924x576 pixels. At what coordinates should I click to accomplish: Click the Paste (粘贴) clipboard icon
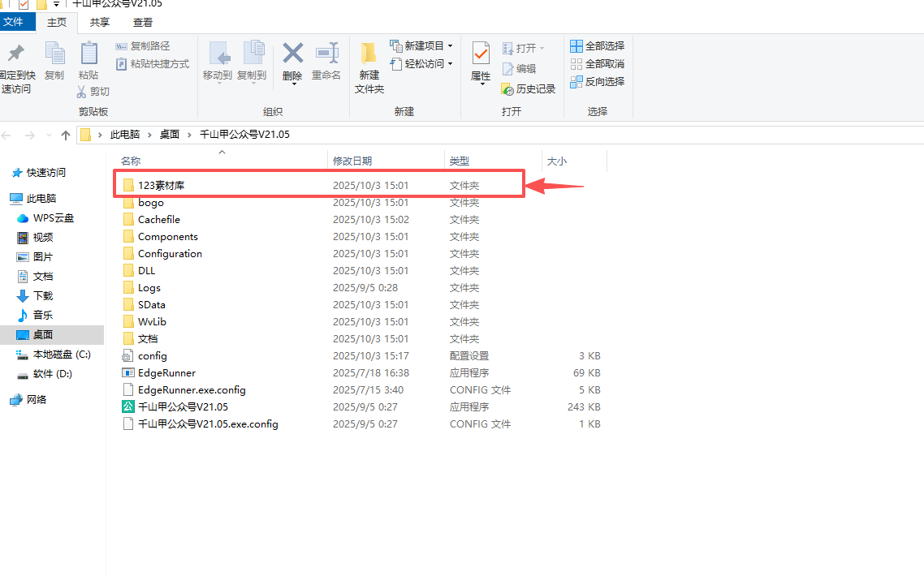pos(89,55)
